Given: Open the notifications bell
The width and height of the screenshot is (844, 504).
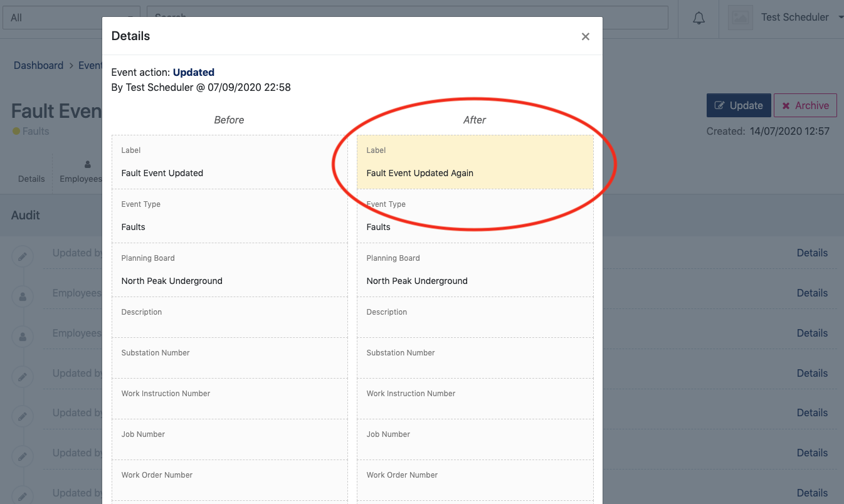Looking at the screenshot, I should (699, 18).
